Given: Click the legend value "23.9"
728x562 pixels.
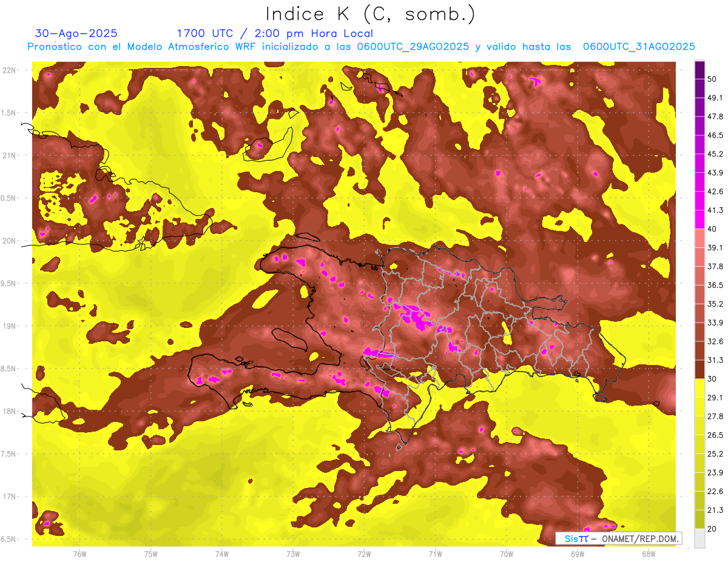Looking at the screenshot, I should (x=715, y=473).
